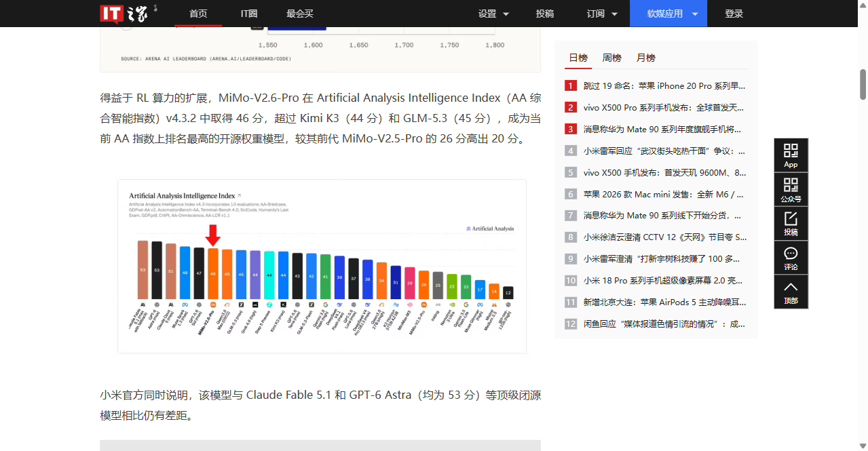
Task: Show the 公众号 QR code
Action: pos(791,190)
